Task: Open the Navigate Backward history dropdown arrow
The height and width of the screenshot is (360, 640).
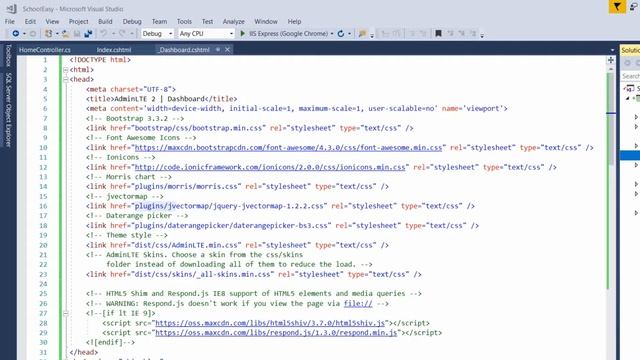Action: pyautogui.click(x=24, y=34)
